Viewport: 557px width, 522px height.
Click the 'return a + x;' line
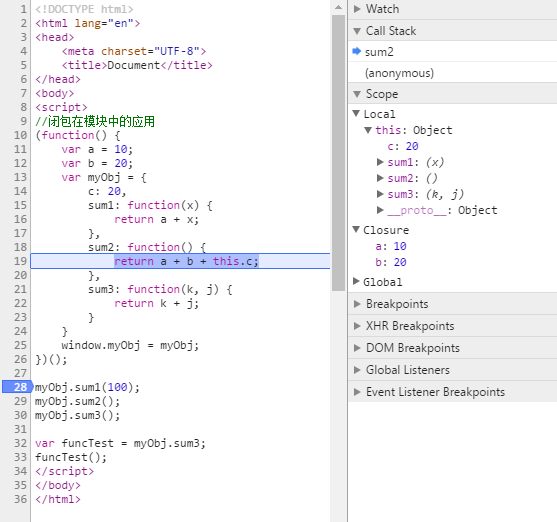point(156,219)
